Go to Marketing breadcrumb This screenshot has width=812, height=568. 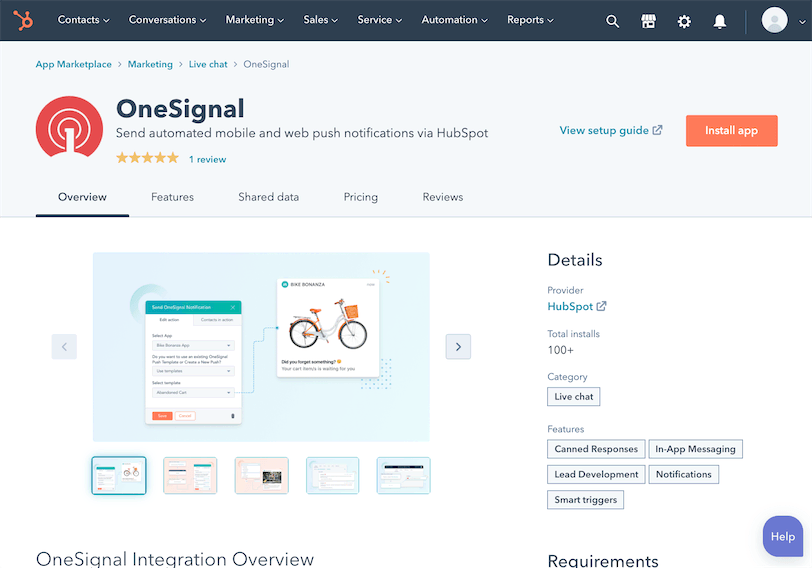coord(150,64)
